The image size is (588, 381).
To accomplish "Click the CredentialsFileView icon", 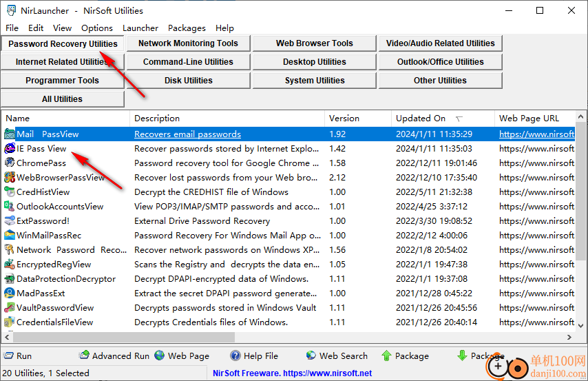I will click(x=10, y=322).
